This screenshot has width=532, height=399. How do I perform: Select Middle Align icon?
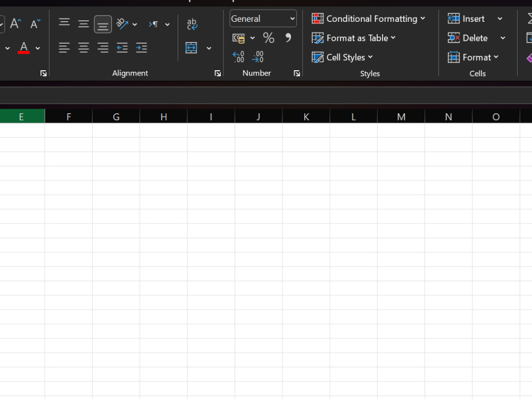click(x=84, y=24)
